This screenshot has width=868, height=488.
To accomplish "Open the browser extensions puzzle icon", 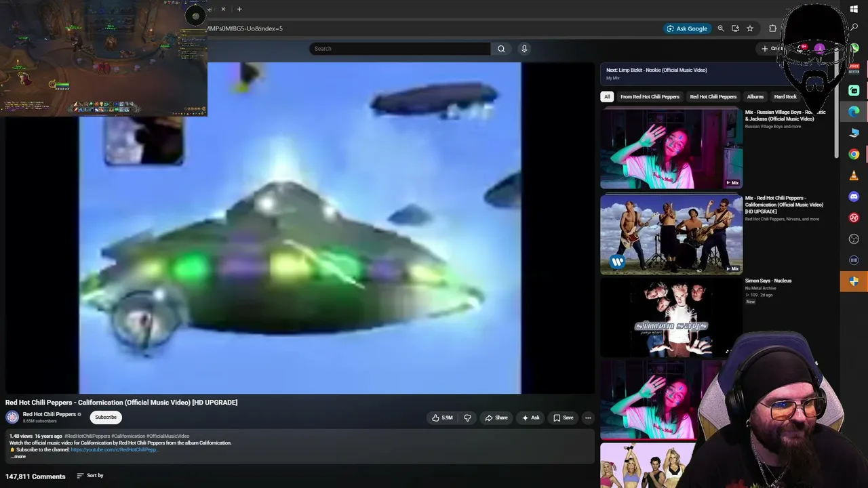I will 772,28.
